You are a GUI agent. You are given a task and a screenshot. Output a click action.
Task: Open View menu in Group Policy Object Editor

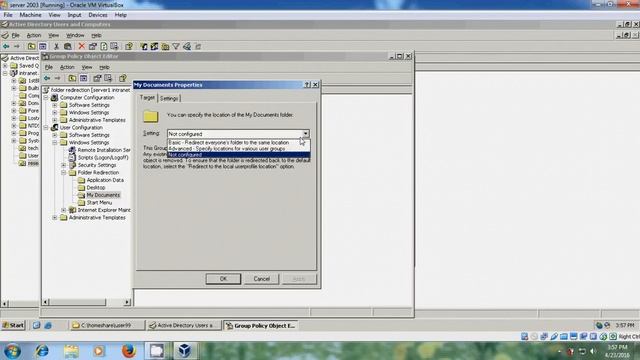click(87, 67)
